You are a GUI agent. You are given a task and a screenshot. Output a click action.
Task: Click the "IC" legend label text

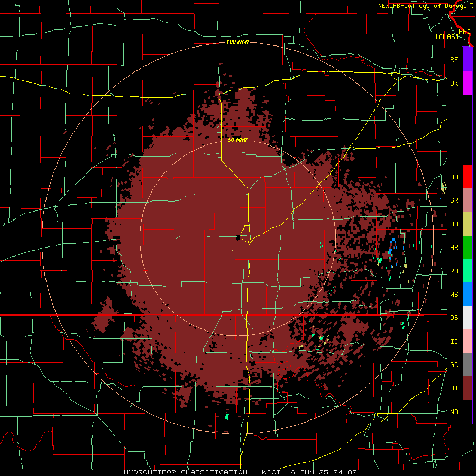(454, 341)
